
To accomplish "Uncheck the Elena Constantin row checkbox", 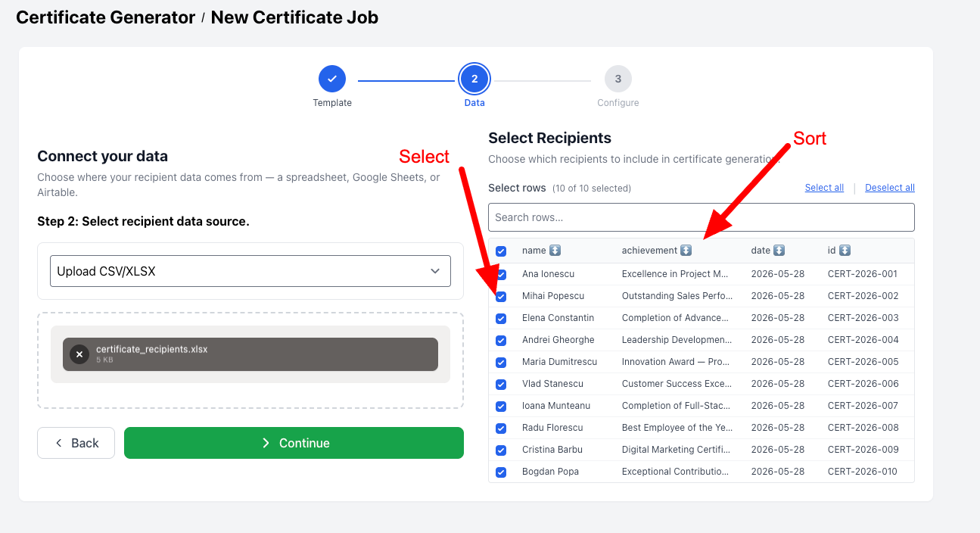I will 501,319.
